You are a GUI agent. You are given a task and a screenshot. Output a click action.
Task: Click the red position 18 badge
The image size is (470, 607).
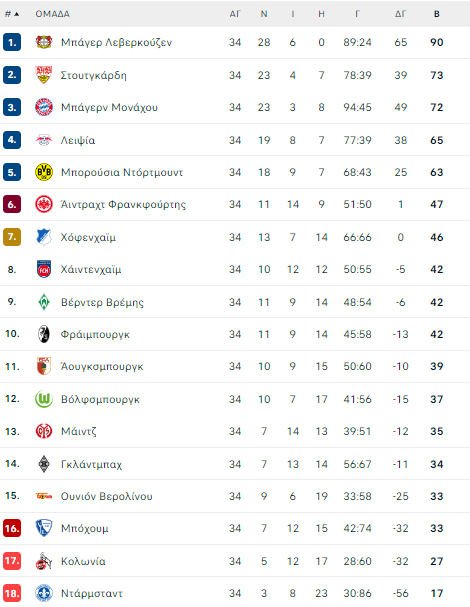pyautogui.click(x=12, y=593)
